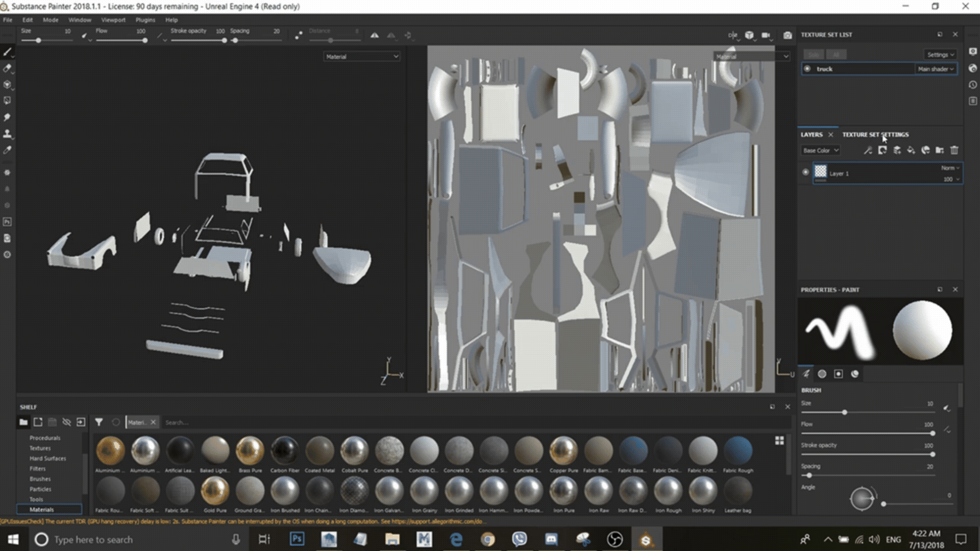Add a smart material layer
The height and width of the screenshot is (551, 980).
click(x=925, y=150)
